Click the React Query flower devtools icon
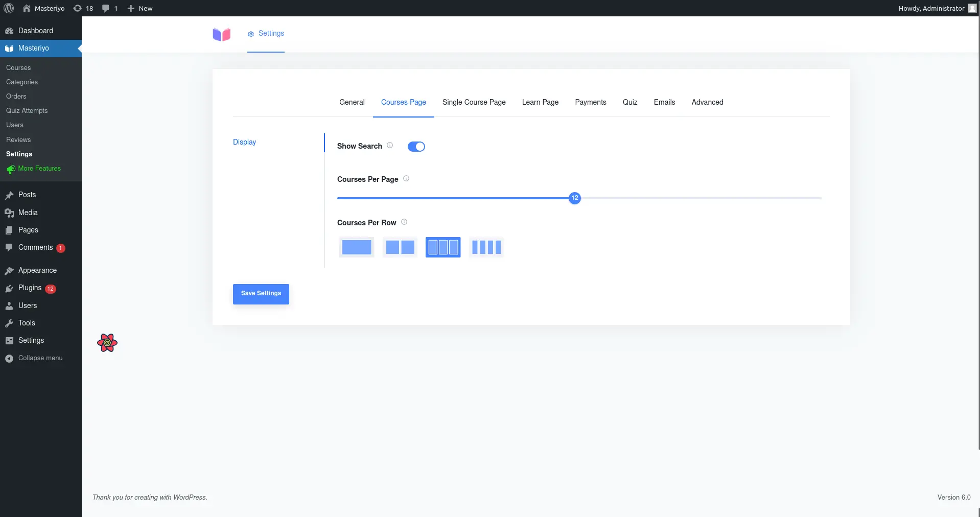Viewport: 980px width, 517px height. coord(107,343)
